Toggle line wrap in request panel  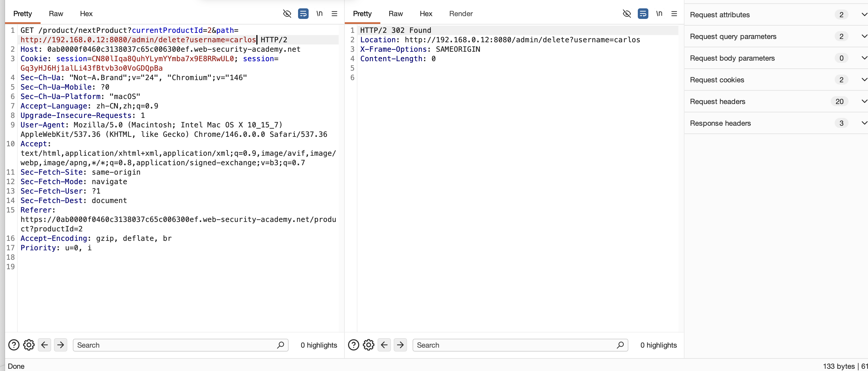[303, 13]
